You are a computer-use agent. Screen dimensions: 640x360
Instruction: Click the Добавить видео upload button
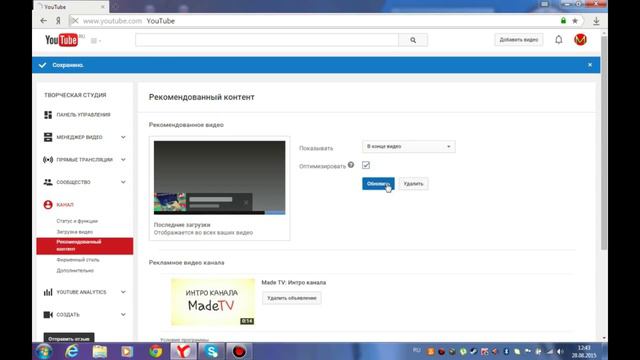pyautogui.click(x=519, y=40)
